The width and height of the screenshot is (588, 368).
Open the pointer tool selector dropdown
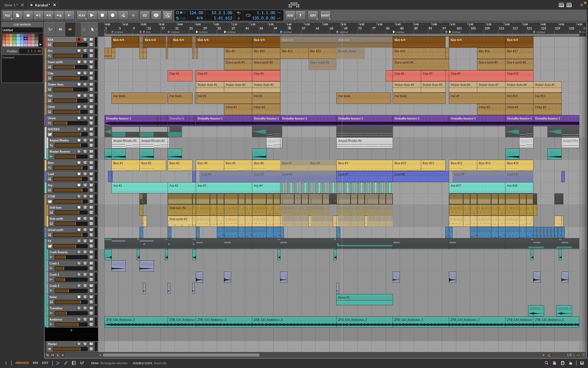(x=93, y=29)
